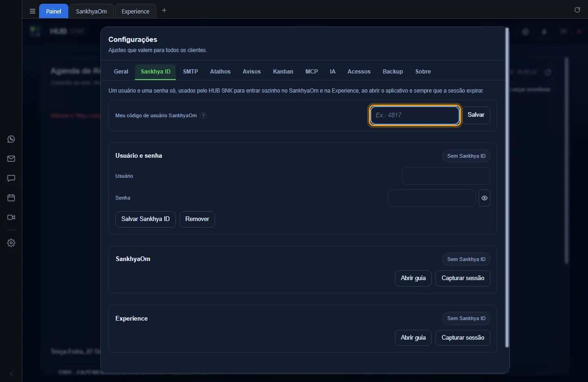Toggle password visibility with the eye icon

[484, 198]
